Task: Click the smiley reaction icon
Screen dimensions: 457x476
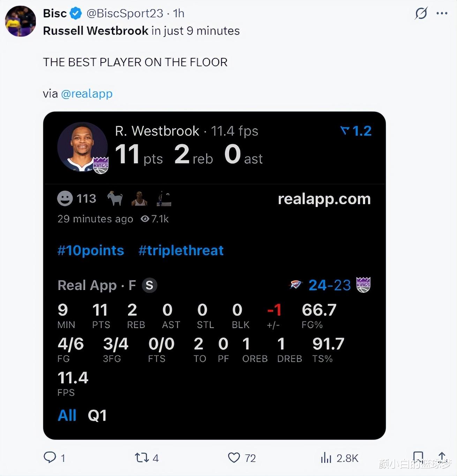Action: tap(65, 199)
